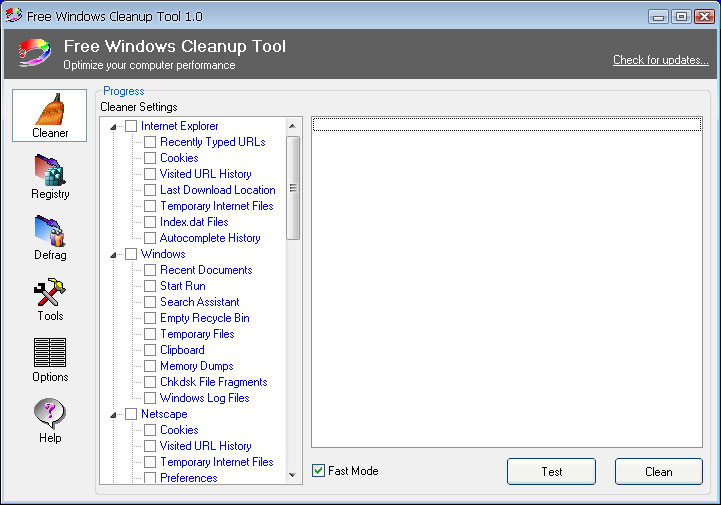Image resolution: width=721 pixels, height=505 pixels.
Task: Collapse the Netscape tree node
Action: [114, 414]
